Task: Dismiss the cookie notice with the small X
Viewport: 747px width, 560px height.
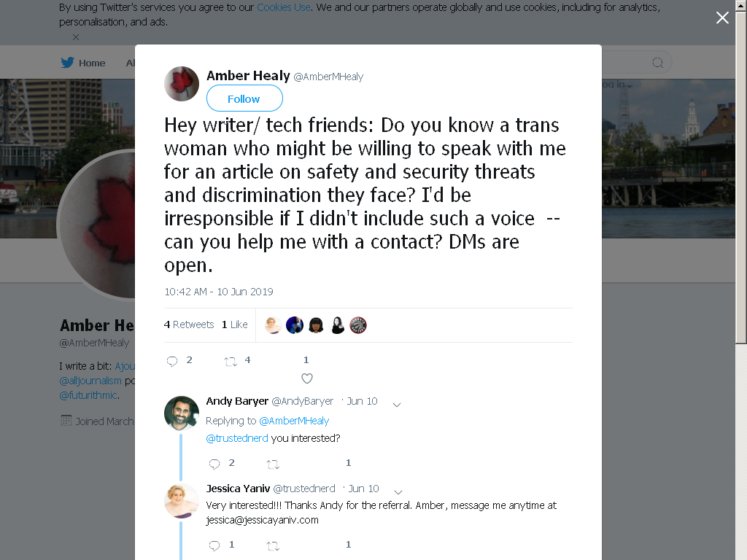Action: click(x=76, y=37)
